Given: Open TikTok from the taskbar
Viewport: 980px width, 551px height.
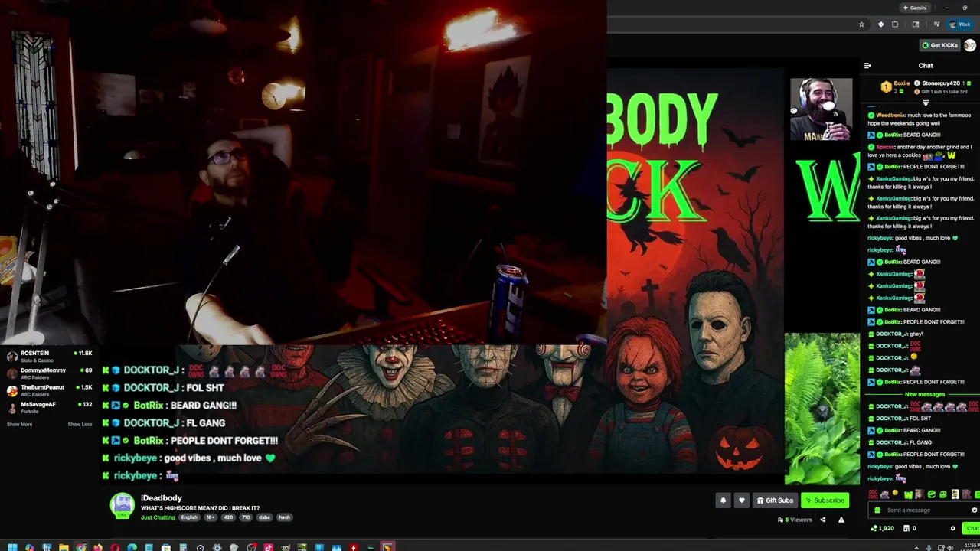Looking at the screenshot, I should (268, 547).
